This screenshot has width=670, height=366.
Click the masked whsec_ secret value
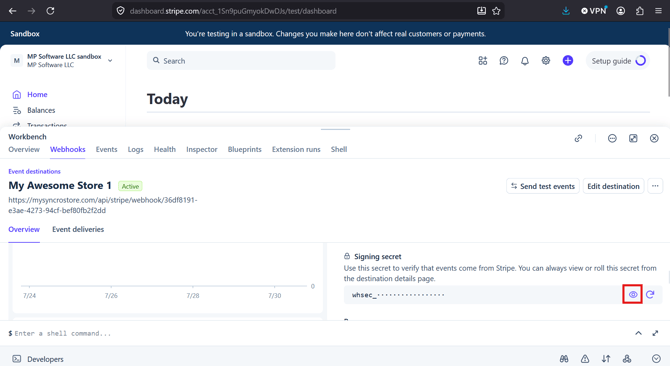tap(398, 295)
